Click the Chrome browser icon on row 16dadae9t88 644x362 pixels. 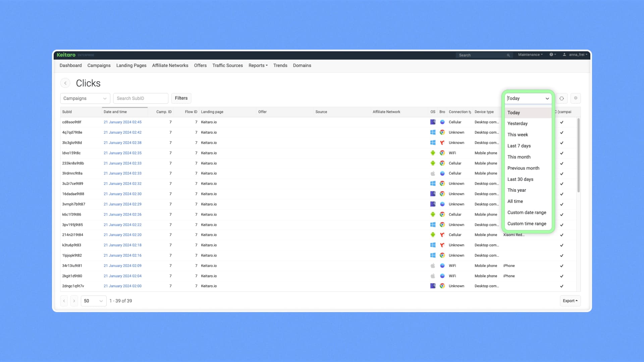tap(442, 194)
